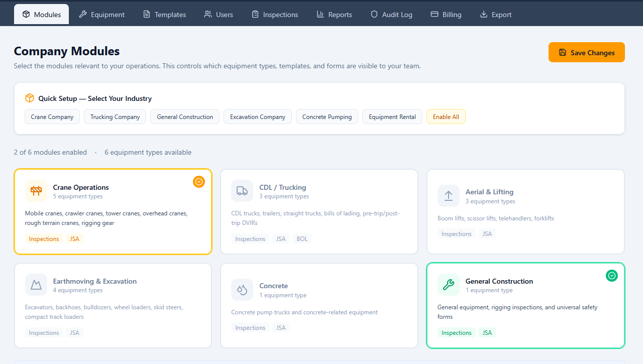
Task: Open the Billing tab
Action: coord(446,15)
